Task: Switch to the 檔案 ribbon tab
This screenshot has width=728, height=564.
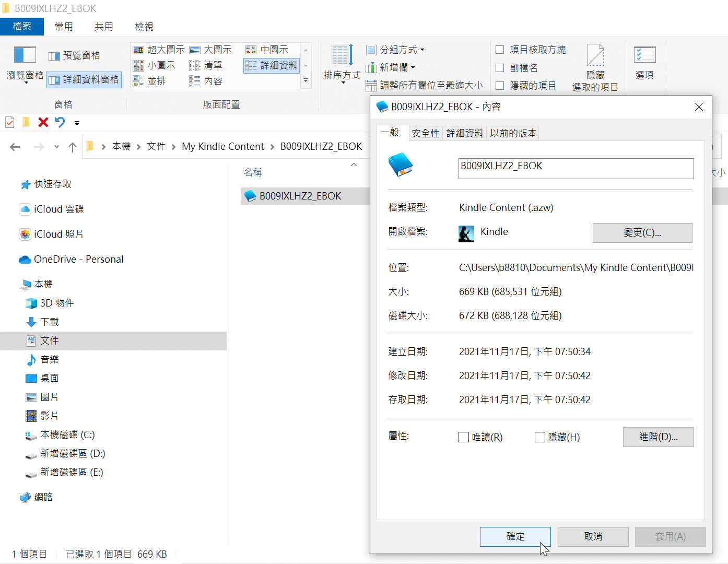Action: pos(22,26)
